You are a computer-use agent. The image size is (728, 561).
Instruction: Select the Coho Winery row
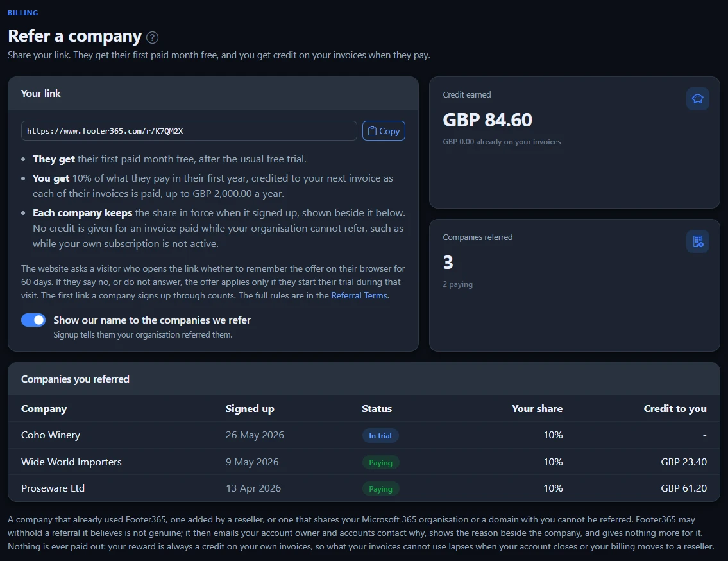[x=364, y=435]
